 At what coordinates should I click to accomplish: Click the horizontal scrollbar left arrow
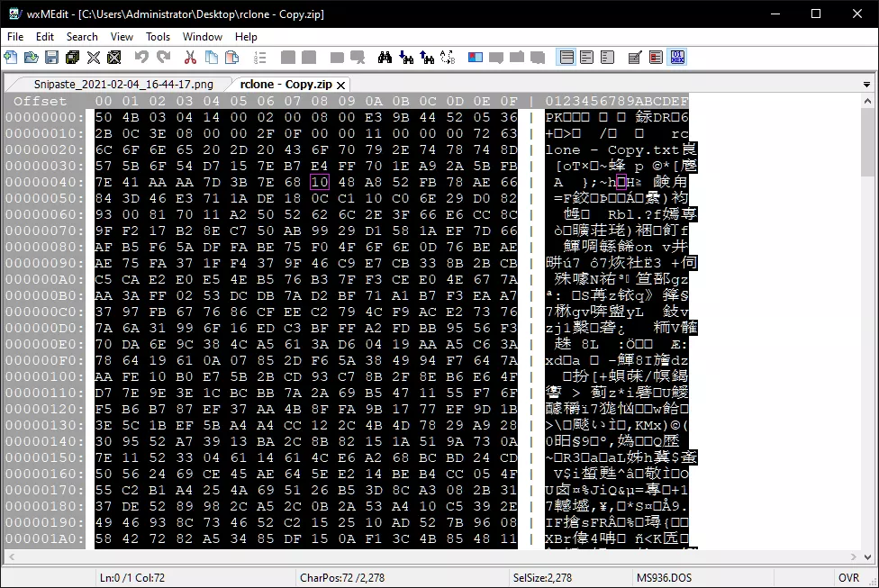tap(11, 557)
